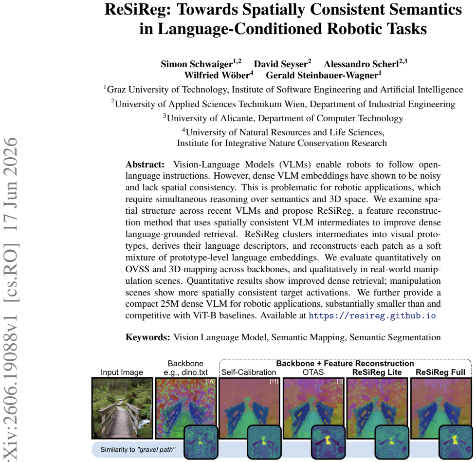Click citation reference [16] on backbone image
476x462 pixels.
click(210, 382)
